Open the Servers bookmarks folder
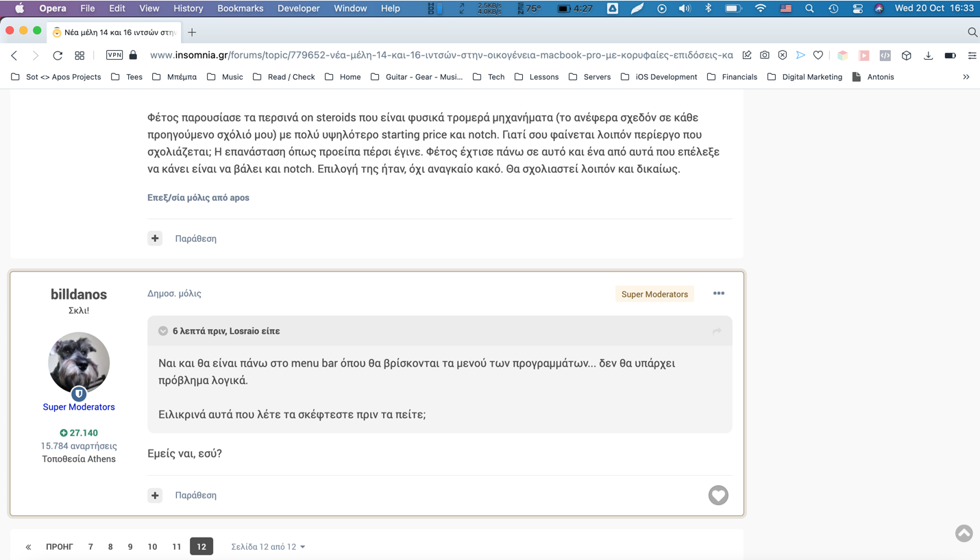980x560 pixels. click(x=590, y=77)
